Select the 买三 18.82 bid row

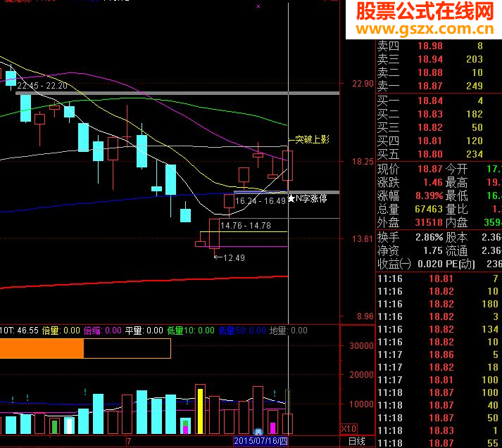[x=439, y=127]
